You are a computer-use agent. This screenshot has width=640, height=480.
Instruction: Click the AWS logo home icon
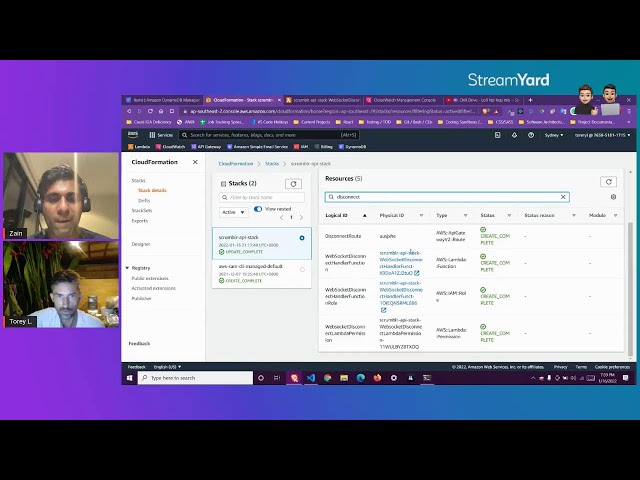coord(133,134)
